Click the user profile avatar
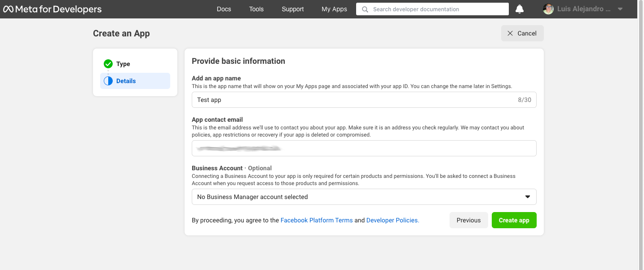 click(548, 9)
